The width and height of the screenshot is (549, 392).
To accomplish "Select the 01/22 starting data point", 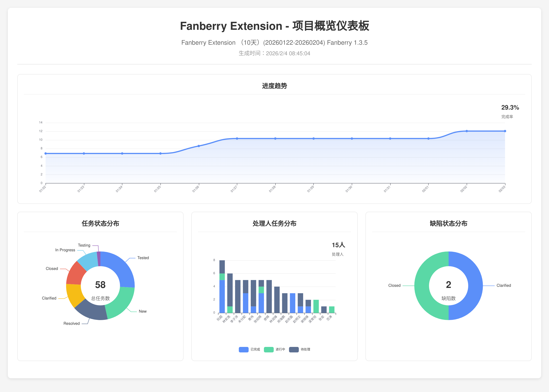I will coord(46,153).
